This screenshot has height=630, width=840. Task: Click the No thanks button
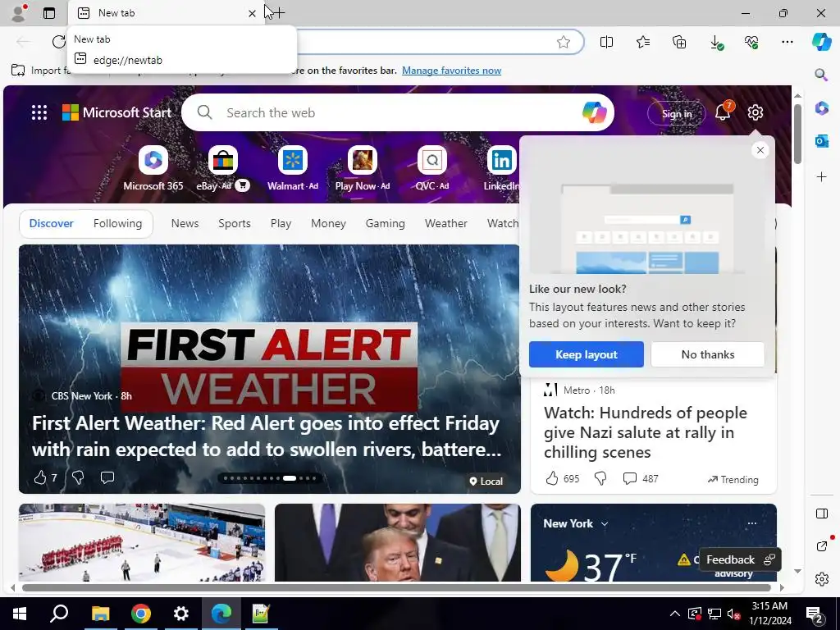(708, 354)
